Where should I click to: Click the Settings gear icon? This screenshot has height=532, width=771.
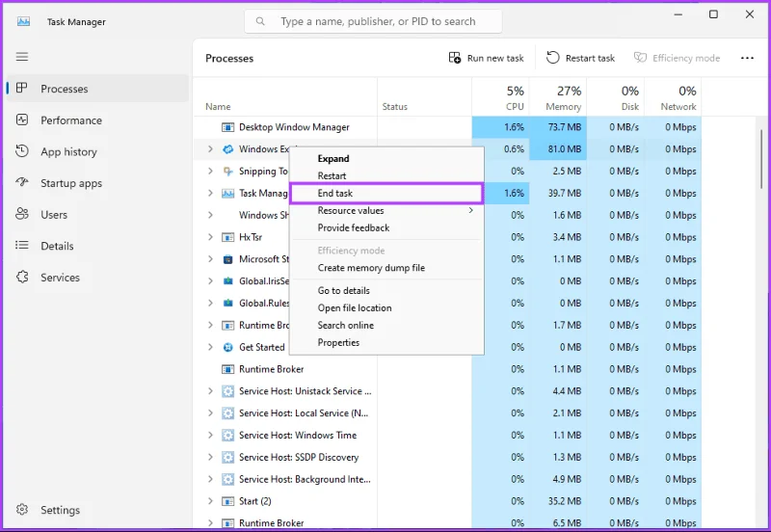point(22,510)
